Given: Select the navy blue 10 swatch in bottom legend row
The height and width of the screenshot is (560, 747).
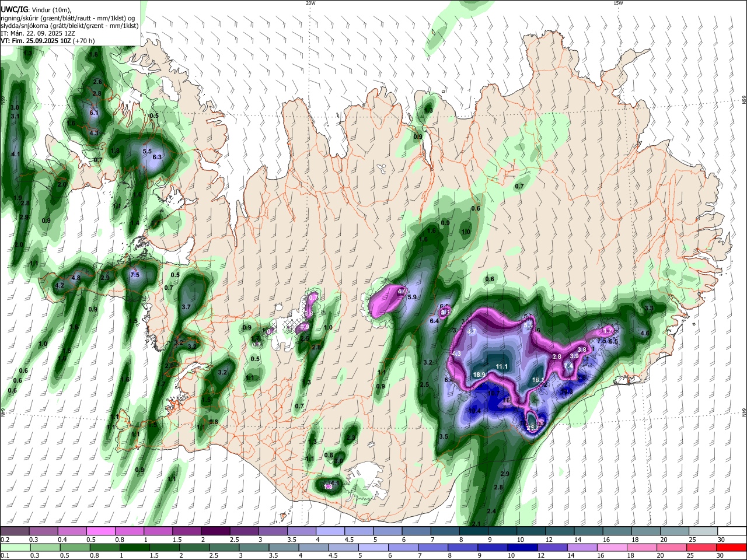Looking at the screenshot, I should (522, 547).
